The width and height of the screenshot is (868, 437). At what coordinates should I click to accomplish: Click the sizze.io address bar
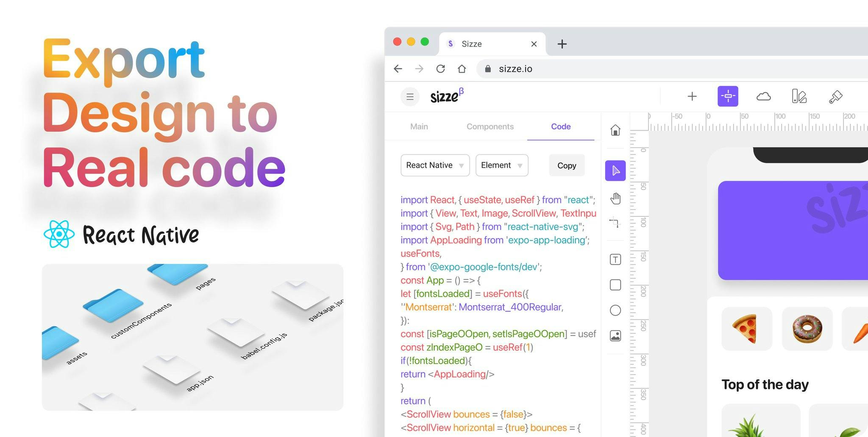672,69
